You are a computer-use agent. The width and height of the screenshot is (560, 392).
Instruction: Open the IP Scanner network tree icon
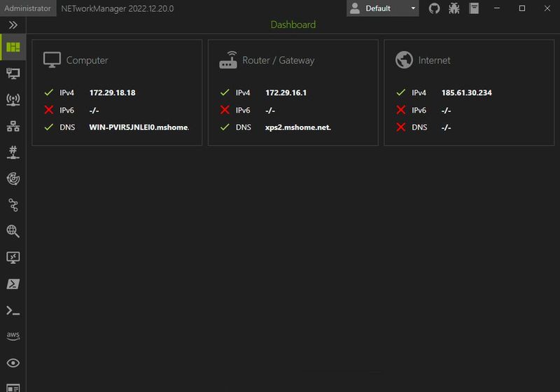[x=13, y=126]
